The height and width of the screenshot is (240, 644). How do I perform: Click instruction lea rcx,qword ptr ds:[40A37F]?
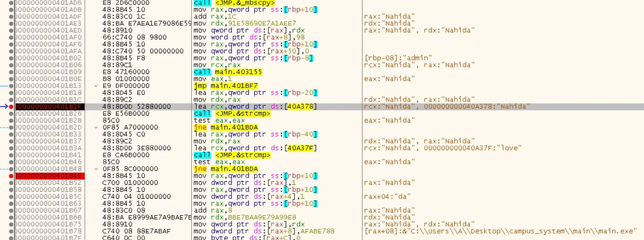click(255, 148)
